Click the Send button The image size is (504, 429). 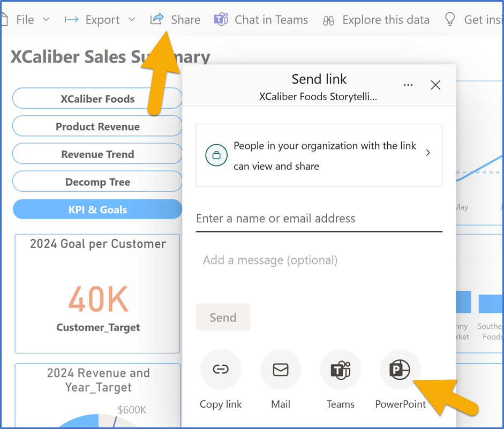[x=223, y=317]
